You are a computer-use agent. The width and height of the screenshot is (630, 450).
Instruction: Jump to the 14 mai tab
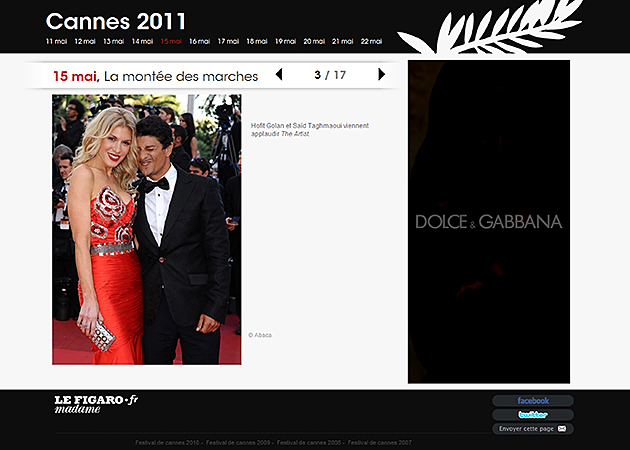(x=142, y=42)
